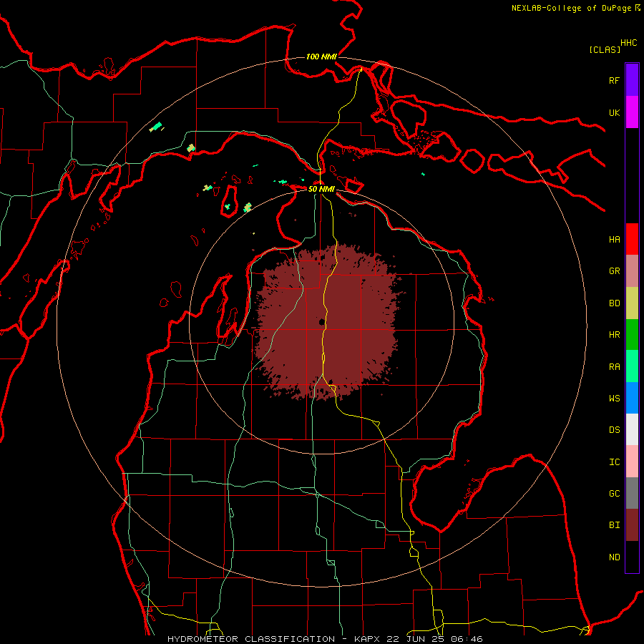Image resolution: width=644 pixels, height=644 pixels.
Task: Click the 'RF' legend label
Action: pos(614,80)
